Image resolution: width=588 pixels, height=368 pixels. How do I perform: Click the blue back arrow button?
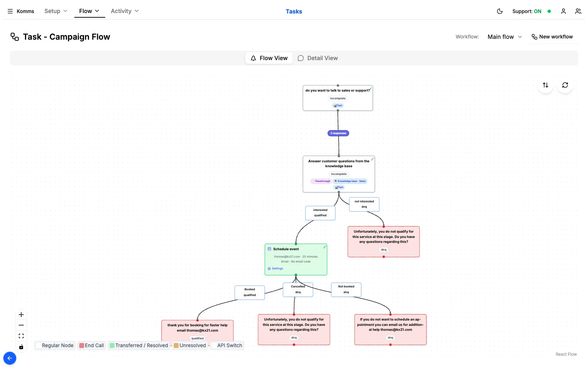pyautogui.click(x=10, y=358)
